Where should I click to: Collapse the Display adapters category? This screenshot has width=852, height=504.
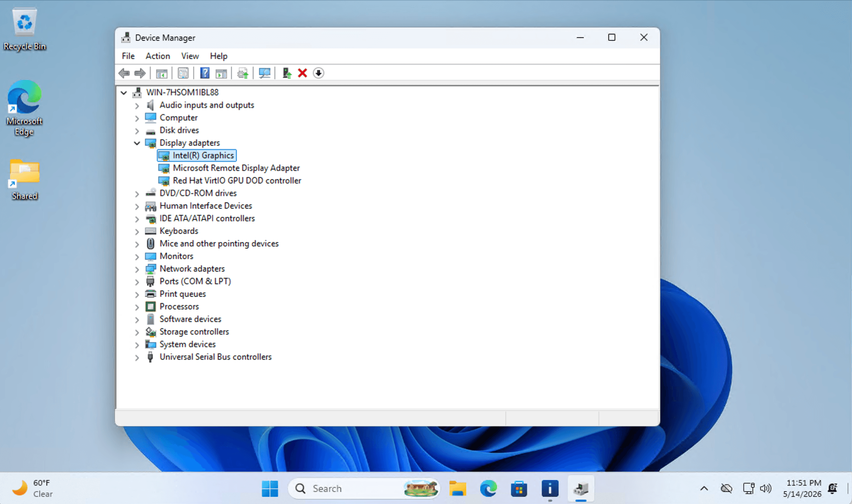137,143
